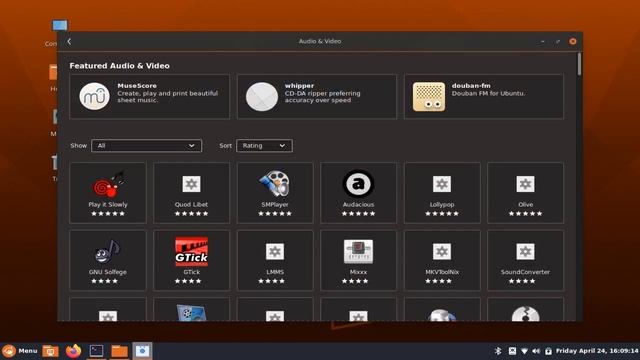Open the LMMS app icon
Screen dimensions: 640x360
click(275, 251)
